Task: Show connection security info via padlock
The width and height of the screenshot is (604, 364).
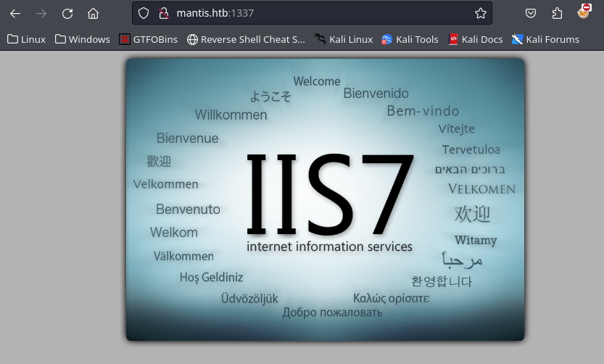Action: tap(163, 13)
